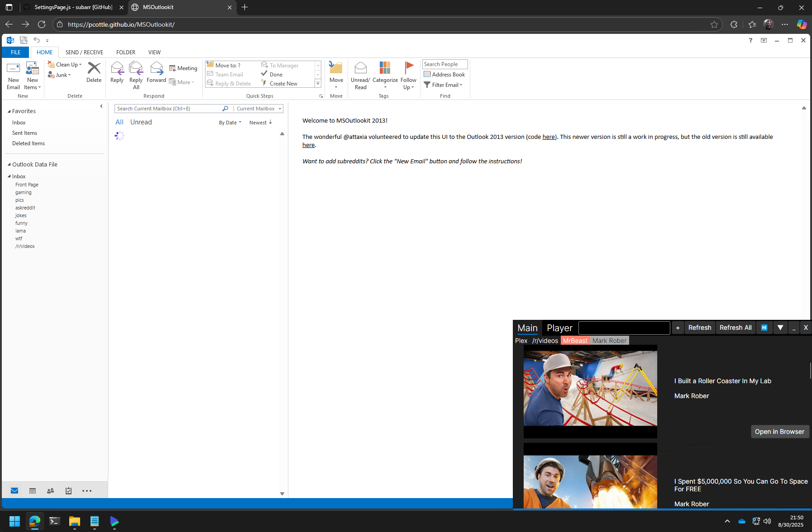
Task: Open the Calendar navigation icon
Action: pos(33,491)
